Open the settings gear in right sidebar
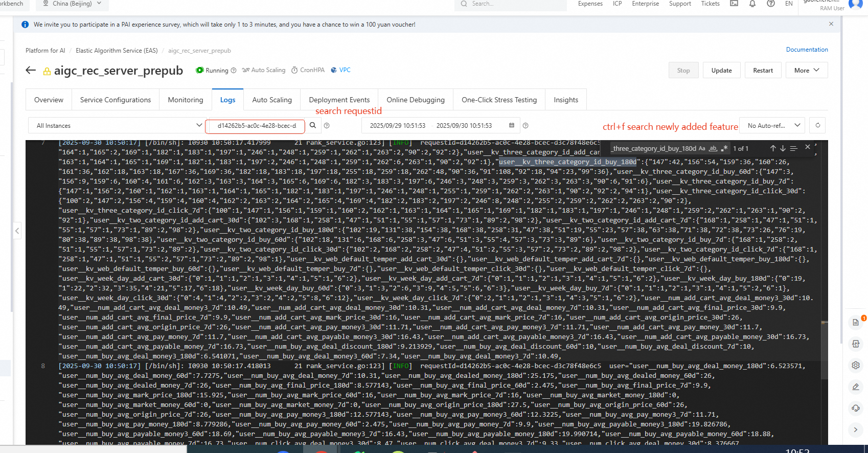The image size is (868, 453). pyautogui.click(x=856, y=365)
